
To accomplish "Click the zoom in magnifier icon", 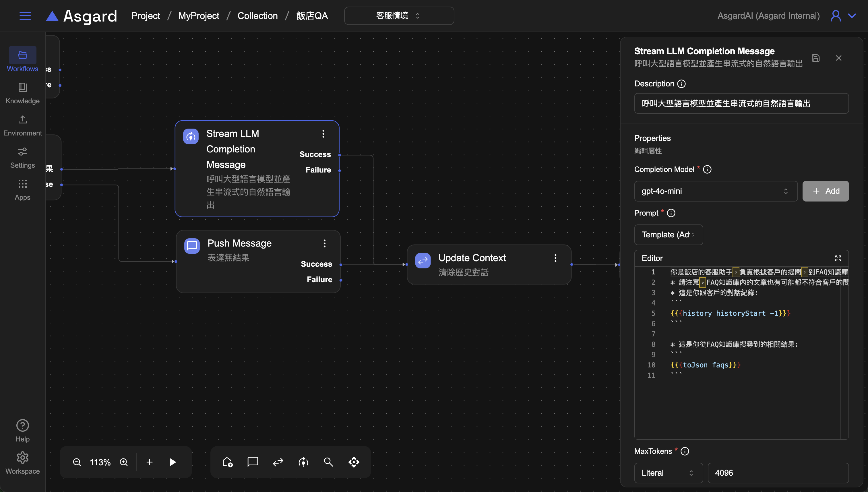I will click(124, 462).
